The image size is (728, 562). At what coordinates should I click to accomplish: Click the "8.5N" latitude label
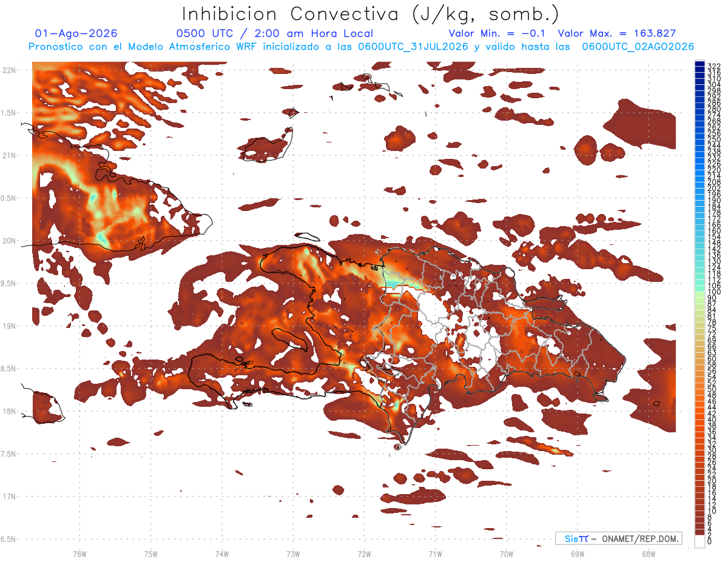[9, 369]
